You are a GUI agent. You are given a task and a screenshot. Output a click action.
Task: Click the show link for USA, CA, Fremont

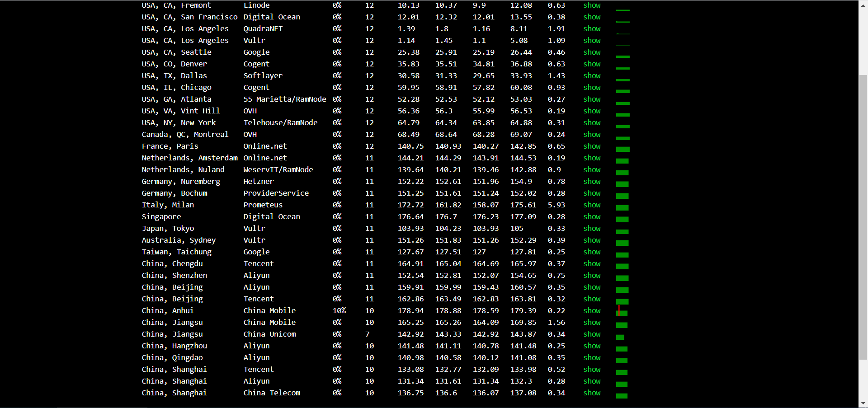point(592,5)
